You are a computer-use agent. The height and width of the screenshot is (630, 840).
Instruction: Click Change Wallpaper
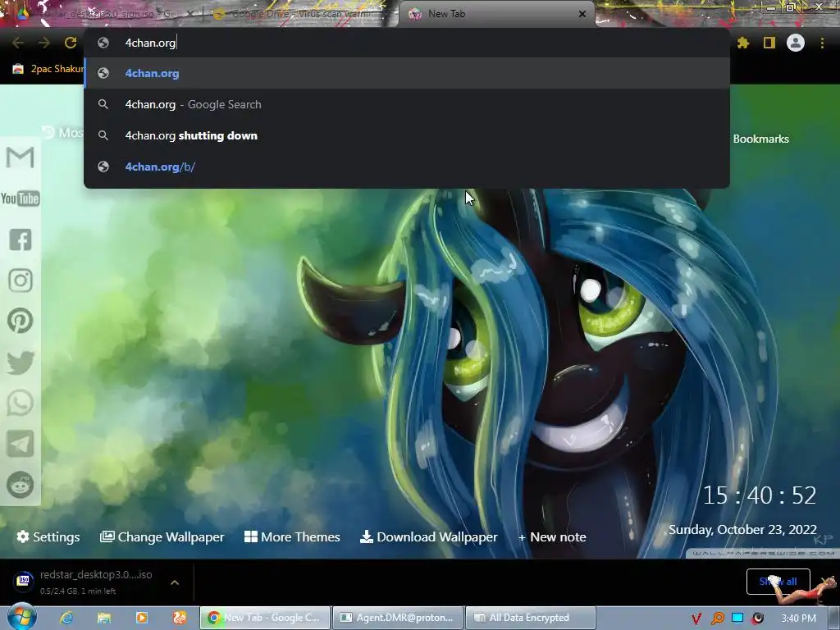pos(162,536)
